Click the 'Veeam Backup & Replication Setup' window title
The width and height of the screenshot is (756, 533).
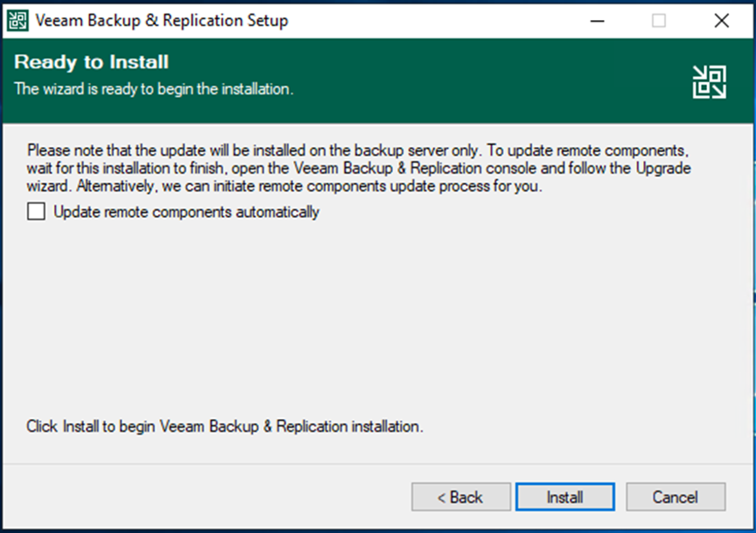pyautogui.click(x=162, y=21)
